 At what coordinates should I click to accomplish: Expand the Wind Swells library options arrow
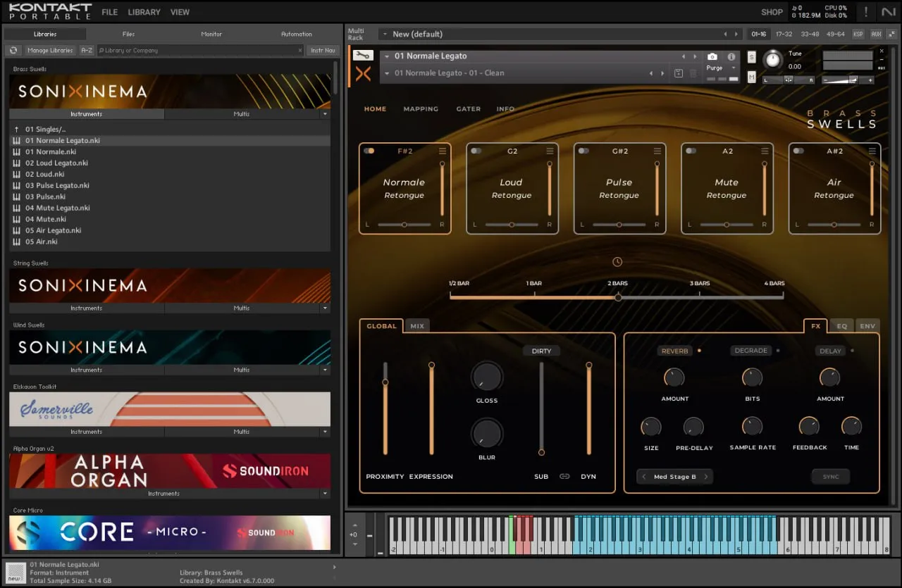(325, 370)
